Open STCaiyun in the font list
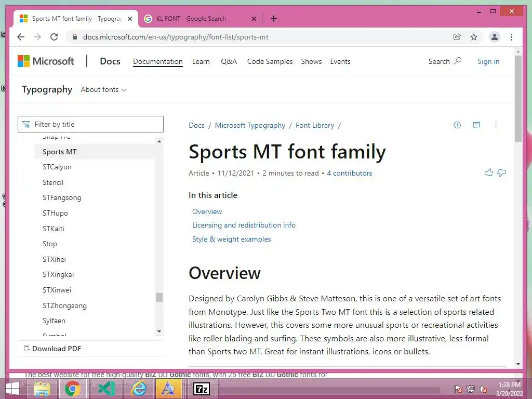The height and width of the screenshot is (399, 532). (x=57, y=167)
